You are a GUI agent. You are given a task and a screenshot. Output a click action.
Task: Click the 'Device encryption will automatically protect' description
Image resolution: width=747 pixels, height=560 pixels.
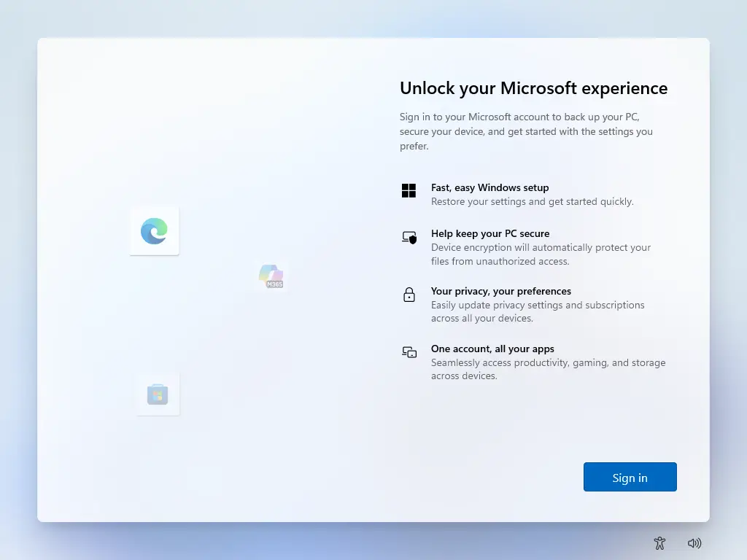(541, 254)
